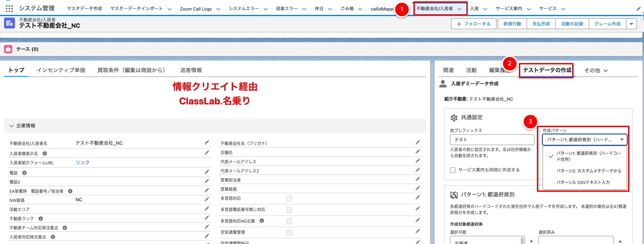Open the more actions dropdown beside クレーム作成
The width and height of the screenshot is (644, 244).
click(631, 24)
